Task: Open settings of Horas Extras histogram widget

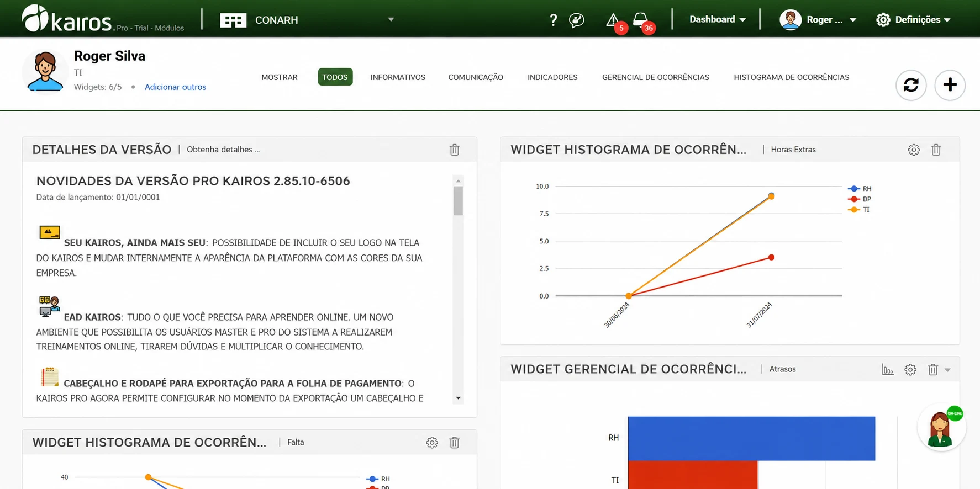Action: (x=914, y=150)
